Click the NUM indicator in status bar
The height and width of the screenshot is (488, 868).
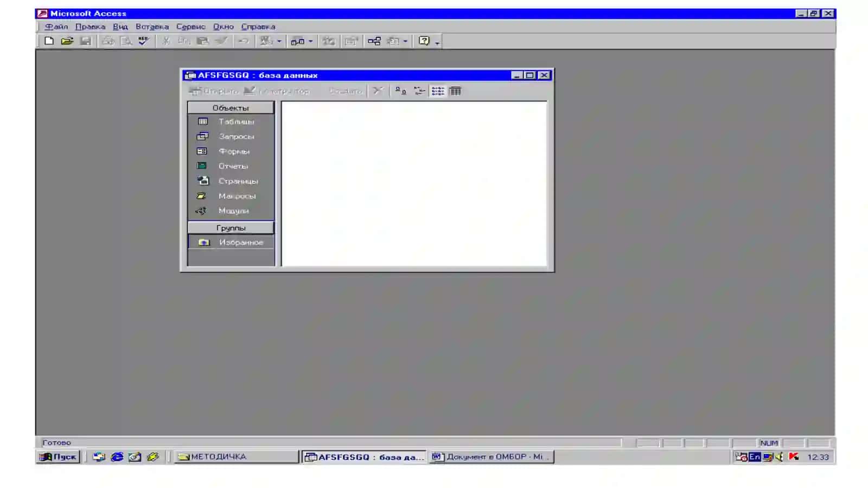click(769, 443)
